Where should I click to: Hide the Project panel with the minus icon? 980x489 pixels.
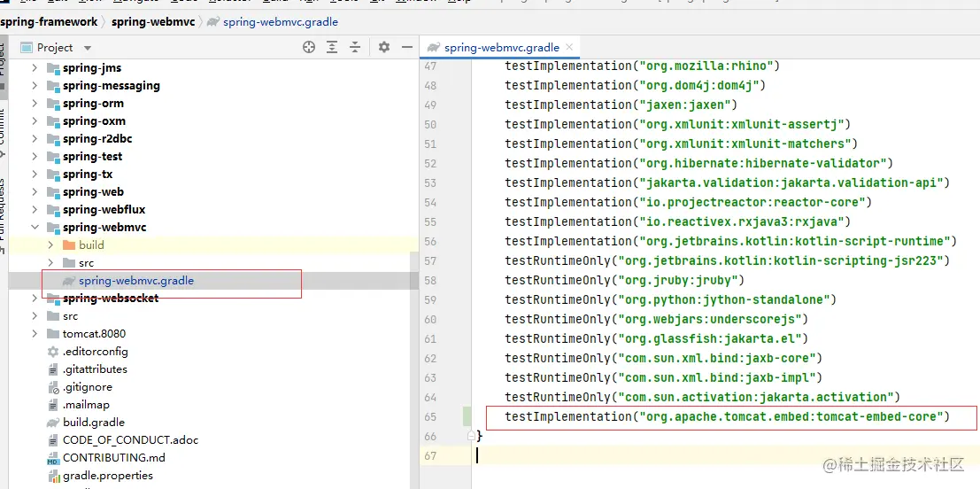click(x=407, y=48)
